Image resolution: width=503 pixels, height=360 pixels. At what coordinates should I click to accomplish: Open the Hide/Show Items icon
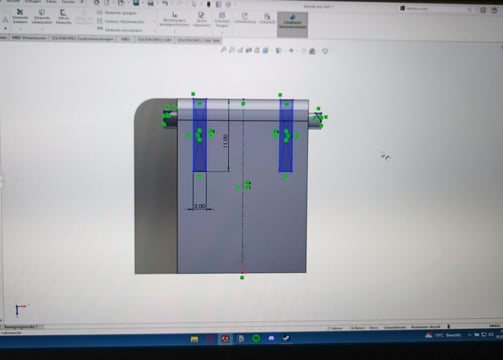[x=291, y=51]
